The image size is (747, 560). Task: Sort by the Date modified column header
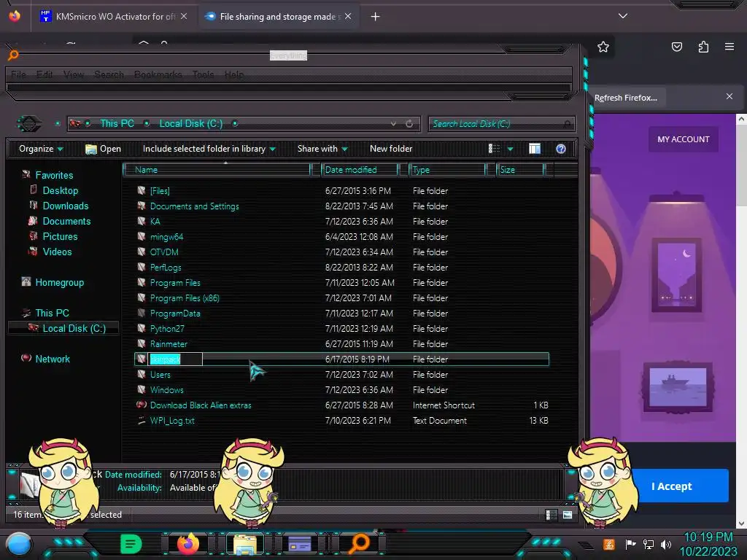360,169
